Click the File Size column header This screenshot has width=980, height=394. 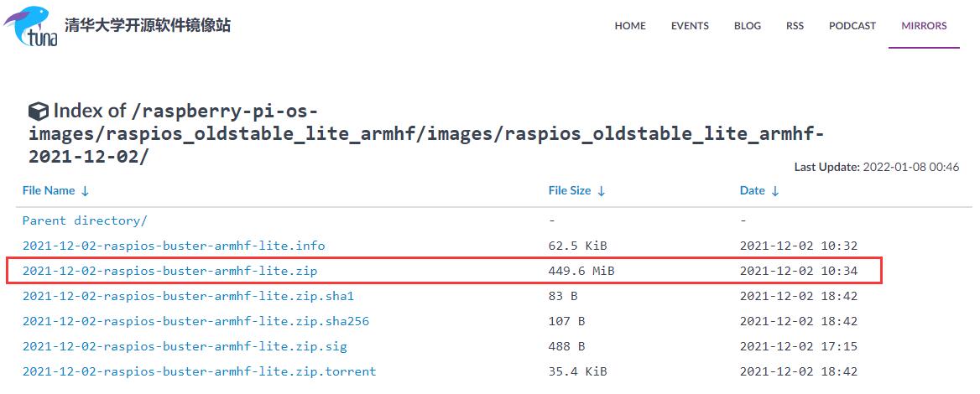pos(570,191)
